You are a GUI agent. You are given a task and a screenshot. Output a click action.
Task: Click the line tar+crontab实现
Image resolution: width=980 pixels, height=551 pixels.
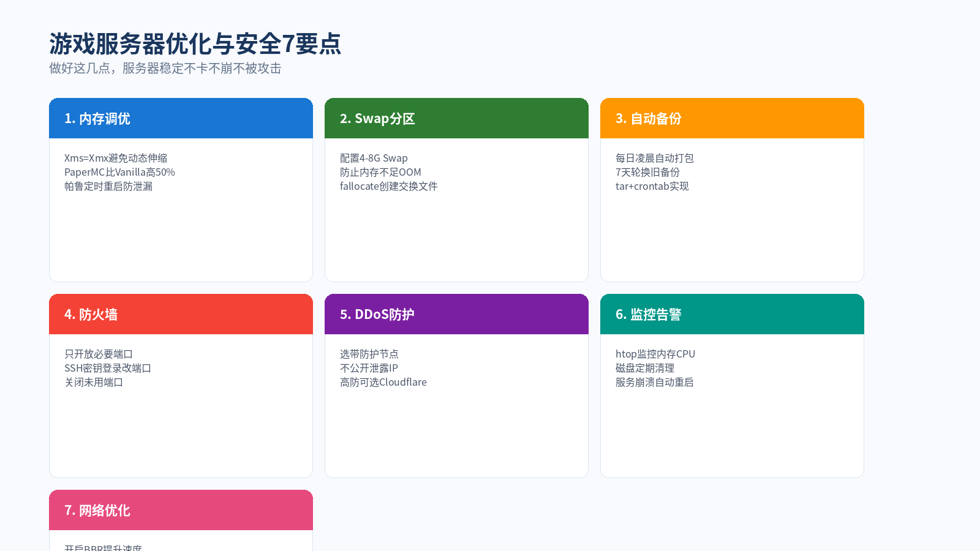click(652, 186)
